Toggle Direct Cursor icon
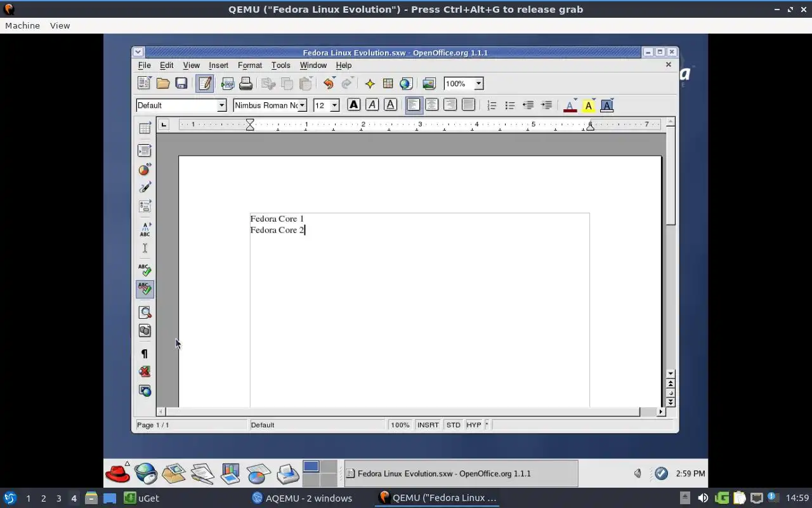Image resolution: width=812 pixels, height=508 pixels. (x=145, y=248)
